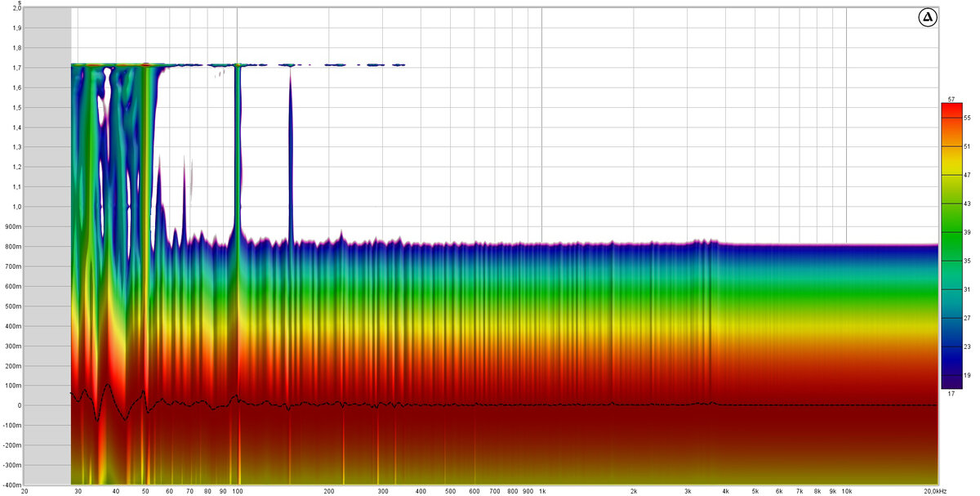Click the grey region below 30 Hz
980x496 pixels.
pos(47,245)
